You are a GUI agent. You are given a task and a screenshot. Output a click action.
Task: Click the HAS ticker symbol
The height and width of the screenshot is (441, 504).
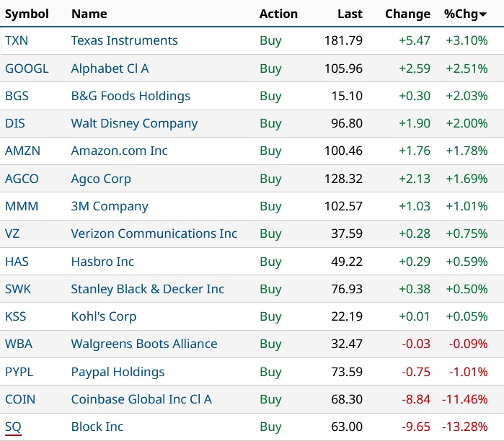(x=17, y=262)
